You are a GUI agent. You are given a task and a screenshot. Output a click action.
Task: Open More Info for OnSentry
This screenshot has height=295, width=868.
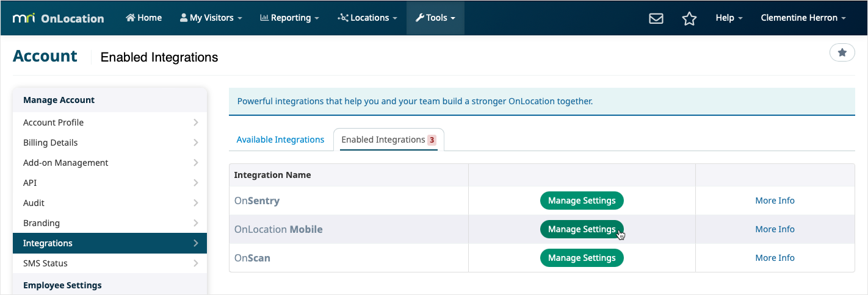pos(775,201)
